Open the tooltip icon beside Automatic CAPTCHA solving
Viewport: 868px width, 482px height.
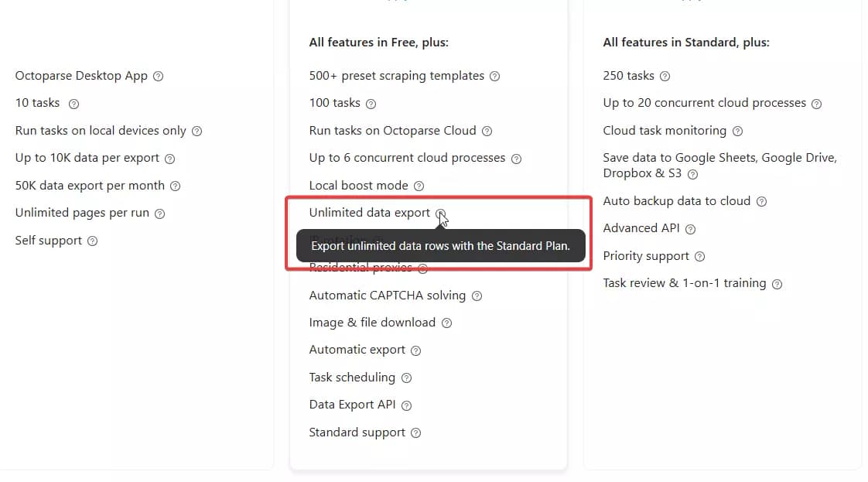pyautogui.click(x=477, y=296)
